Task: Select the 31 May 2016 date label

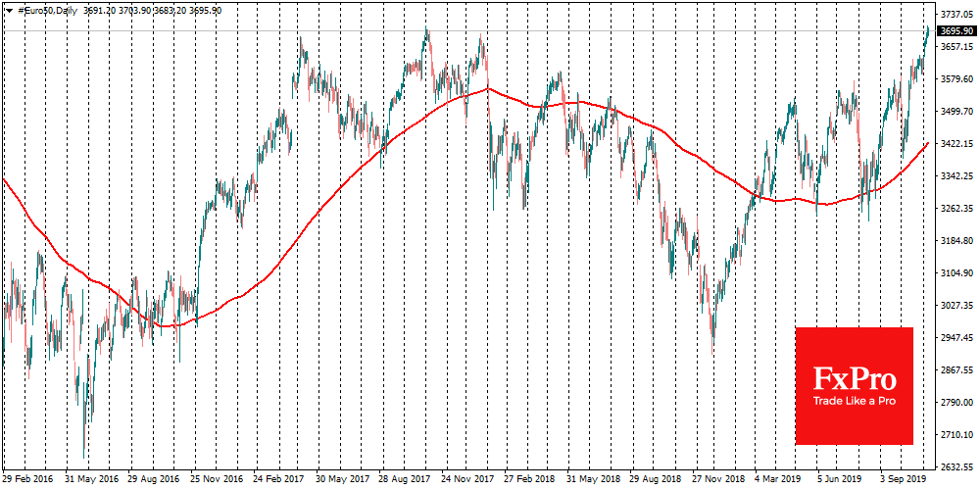Action: tap(90, 480)
